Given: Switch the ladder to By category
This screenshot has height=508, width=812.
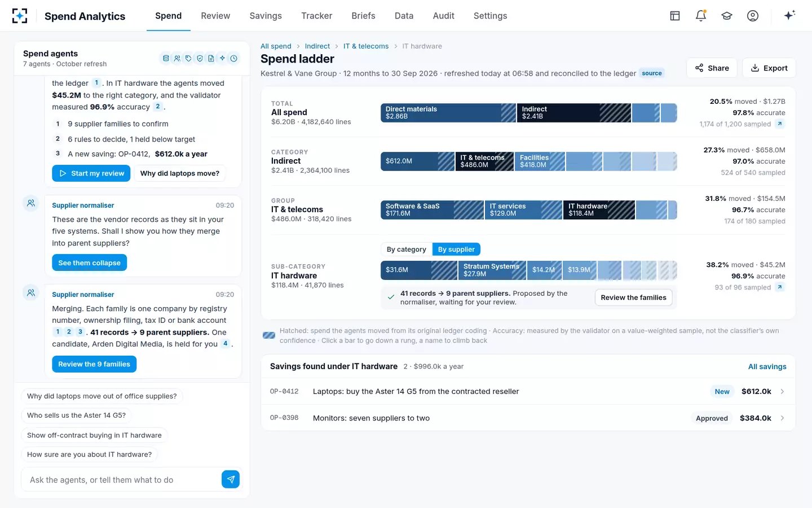Looking at the screenshot, I should pos(407,249).
